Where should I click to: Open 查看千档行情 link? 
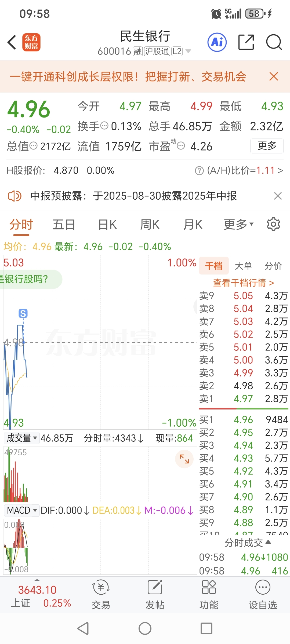pyautogui.click(x=243, y=283)
